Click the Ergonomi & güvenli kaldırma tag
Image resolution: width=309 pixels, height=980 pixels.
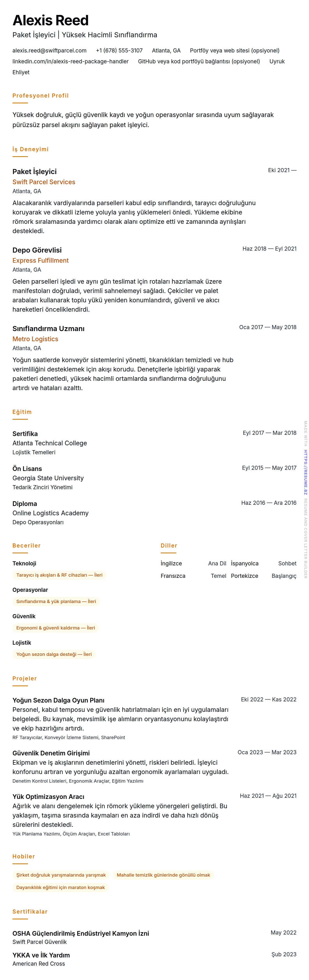56,628
